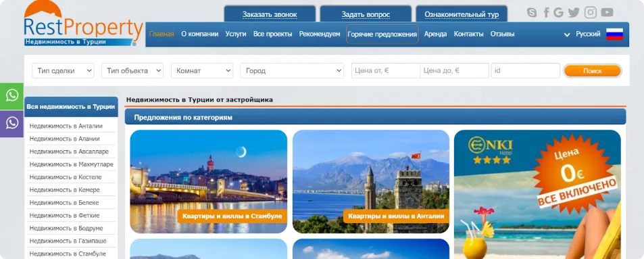Click the Заказать звонок button
The width and height of the screenshot is (644, 259).
(x=270, y=14)
